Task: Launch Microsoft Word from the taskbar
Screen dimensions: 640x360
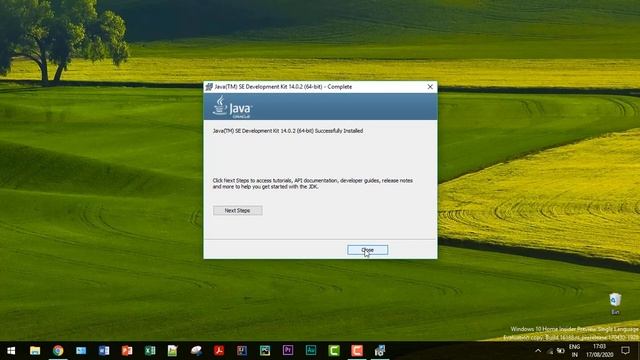Action: [104, 351]
